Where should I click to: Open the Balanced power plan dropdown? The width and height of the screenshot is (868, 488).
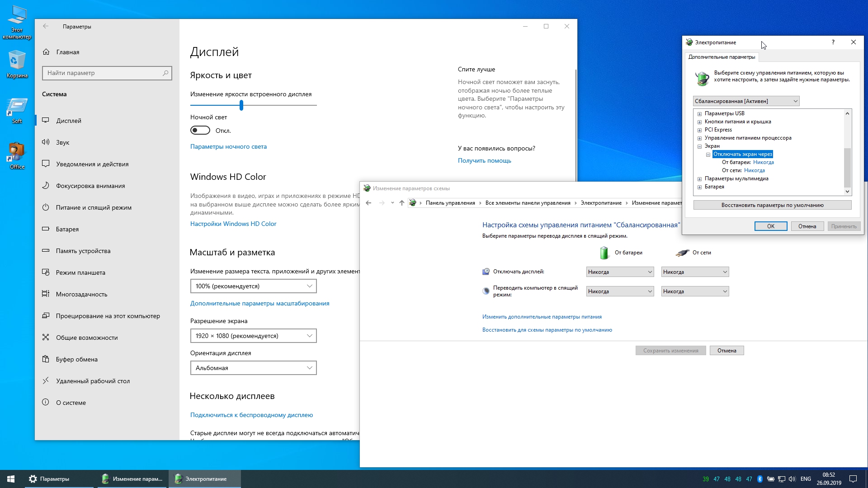[746, 101]
